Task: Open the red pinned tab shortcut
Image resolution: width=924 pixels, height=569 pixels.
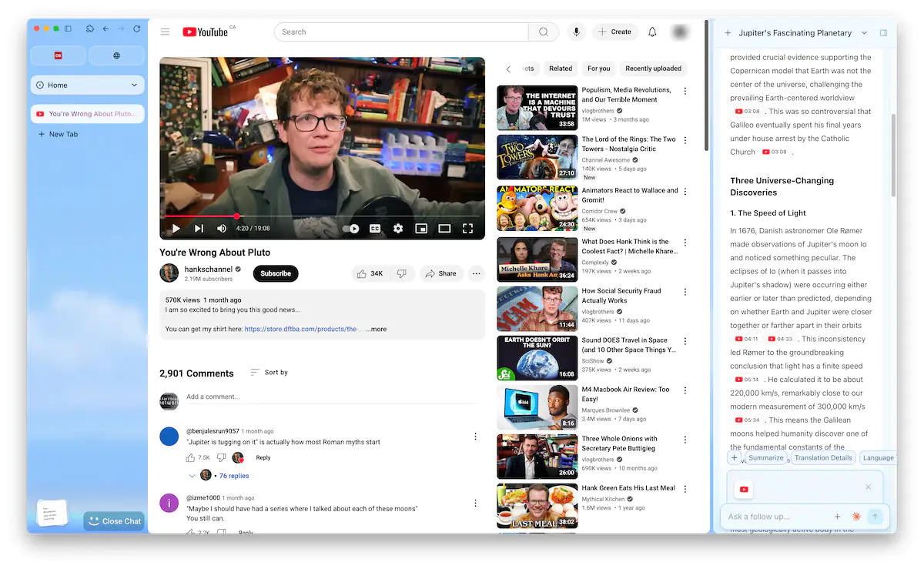Action: (58, 55)
